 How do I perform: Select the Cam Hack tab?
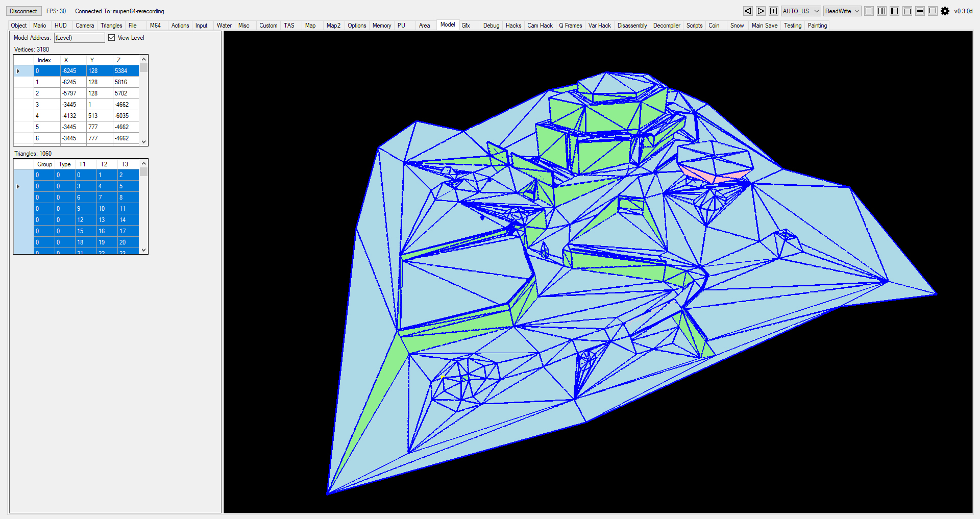(540, 25)
